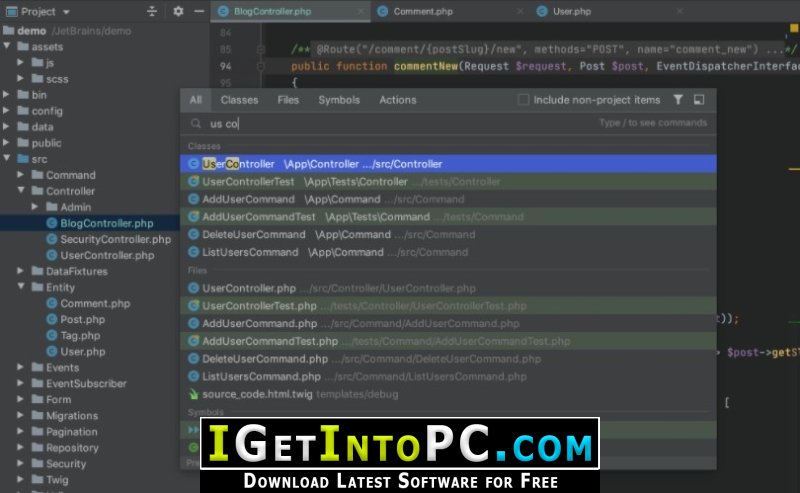
Task: Select ListUsersCommand class result
Action: tap(448, 252)
